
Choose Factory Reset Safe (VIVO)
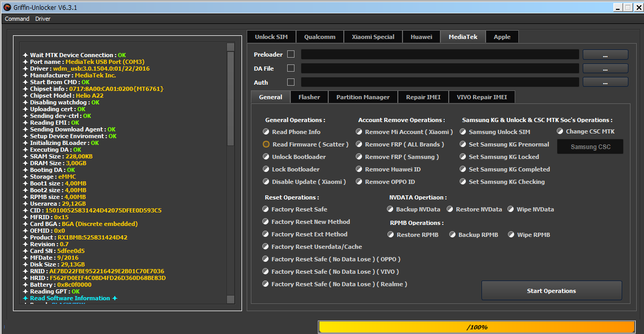(331, 272)
